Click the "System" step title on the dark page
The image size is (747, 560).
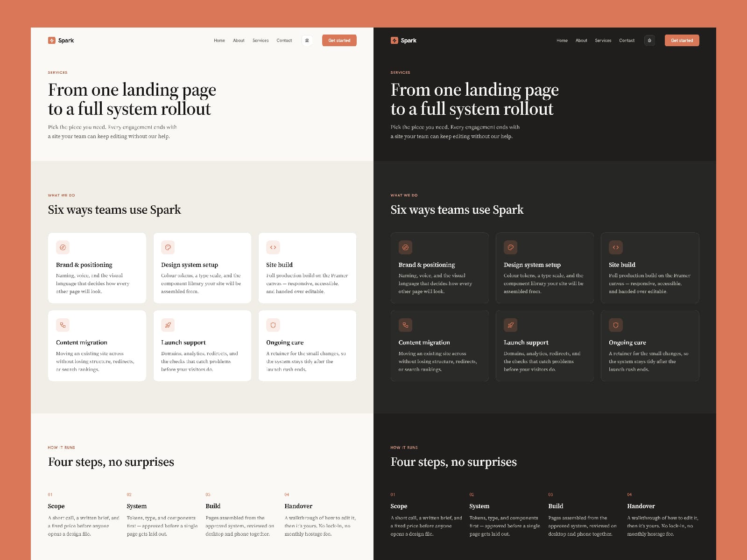pyautogui.click(x=479, y=506)
